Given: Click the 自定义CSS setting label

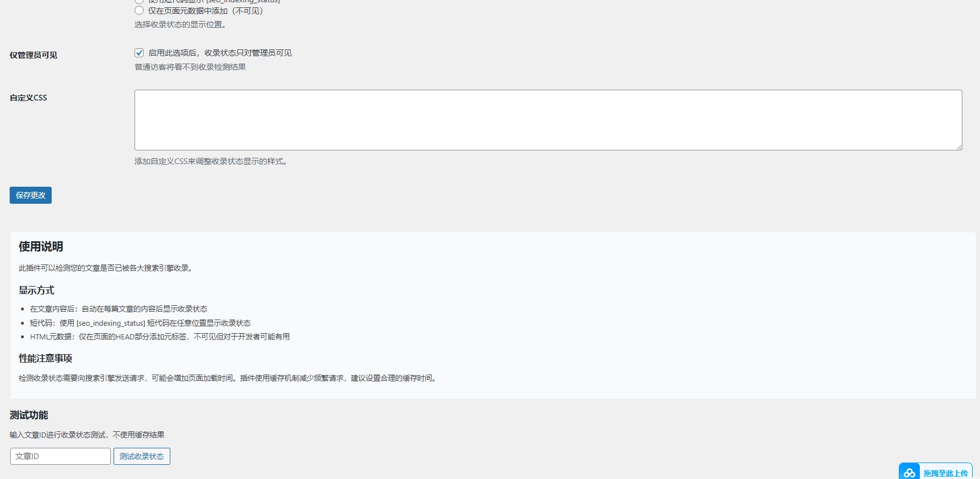Looking at the screenshot, I should click(x=28, y=98).
